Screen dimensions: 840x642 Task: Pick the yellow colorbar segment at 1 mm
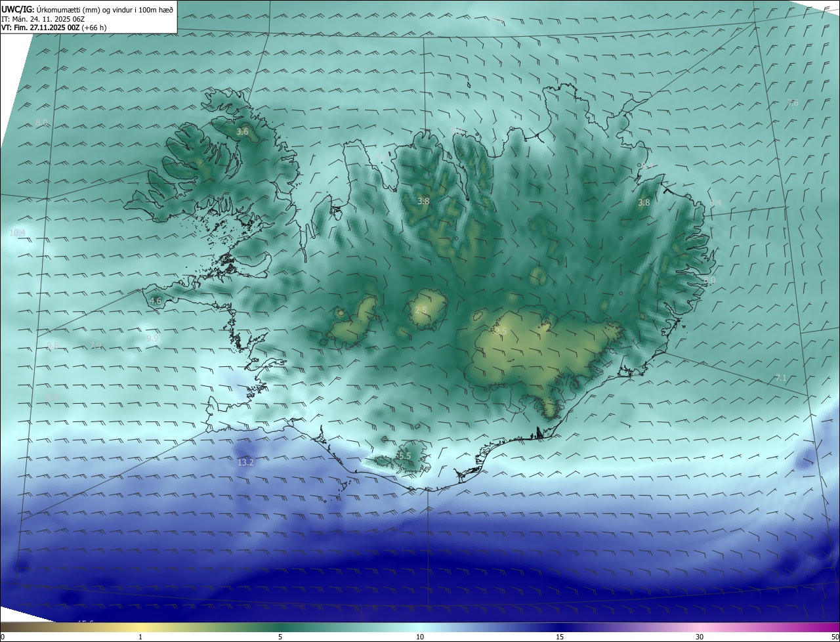coord(140,627)
